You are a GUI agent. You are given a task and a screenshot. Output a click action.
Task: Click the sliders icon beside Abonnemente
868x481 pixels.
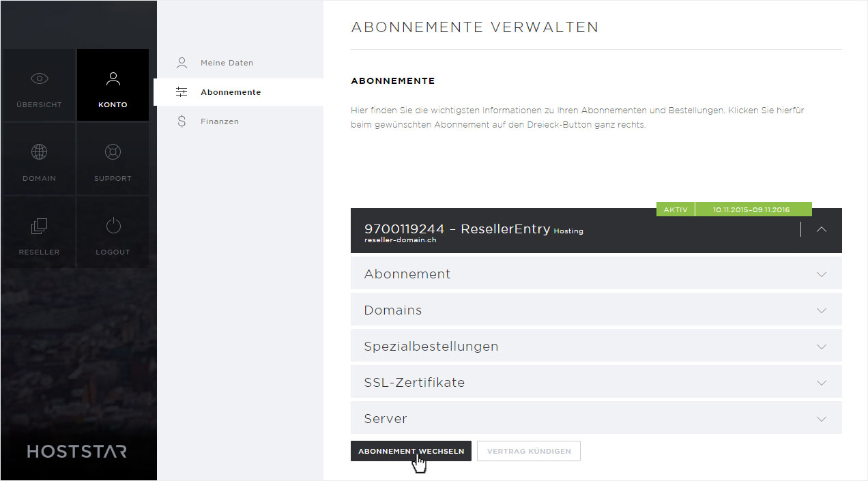click(182, 92)
